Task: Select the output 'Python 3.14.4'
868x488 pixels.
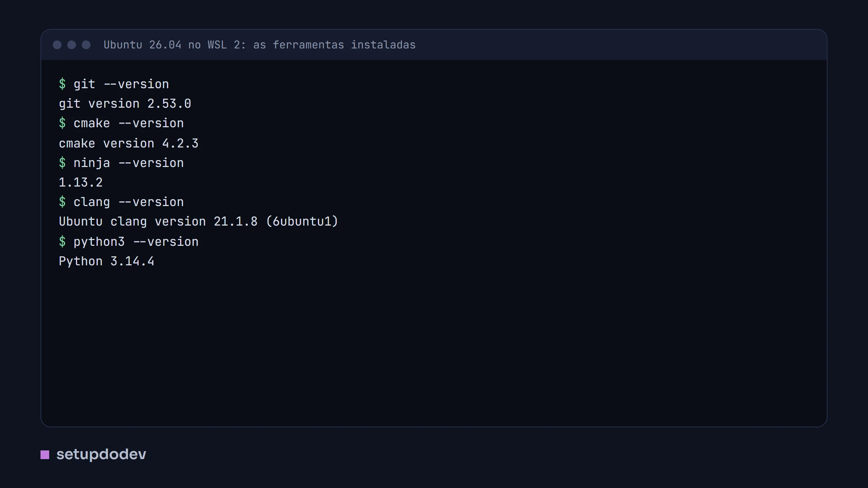Action: point(106,261)
